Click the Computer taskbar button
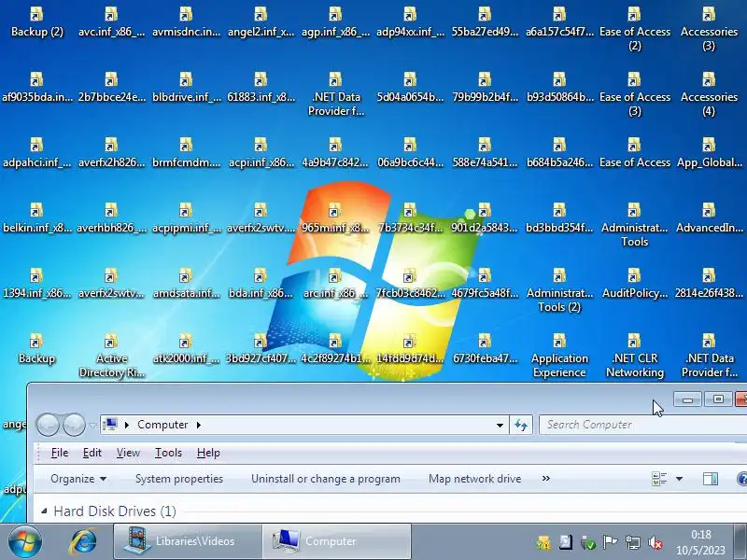Viewport: 747px width, 560px height. click(x=336, y=541)
